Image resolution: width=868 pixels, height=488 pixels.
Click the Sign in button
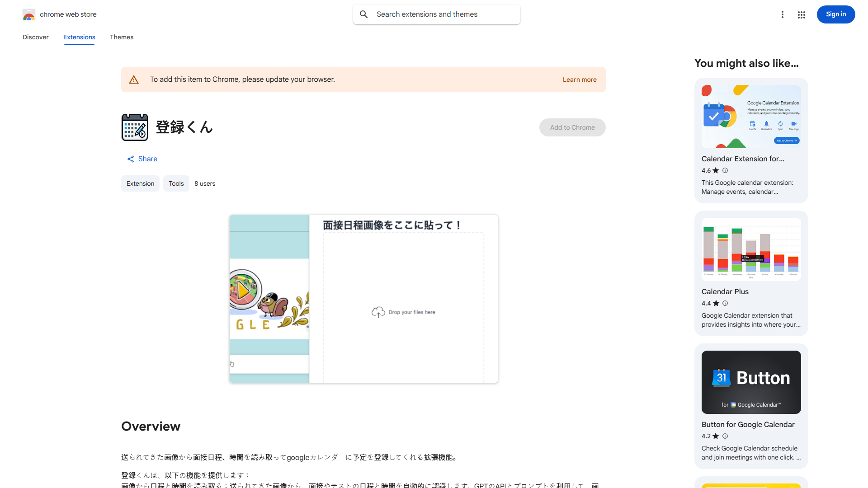pos(835,14)
